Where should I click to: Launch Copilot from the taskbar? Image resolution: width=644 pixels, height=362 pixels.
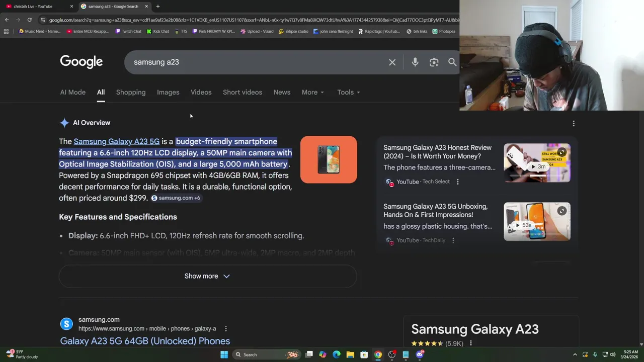pyautogui.click(x=323, y=354)
